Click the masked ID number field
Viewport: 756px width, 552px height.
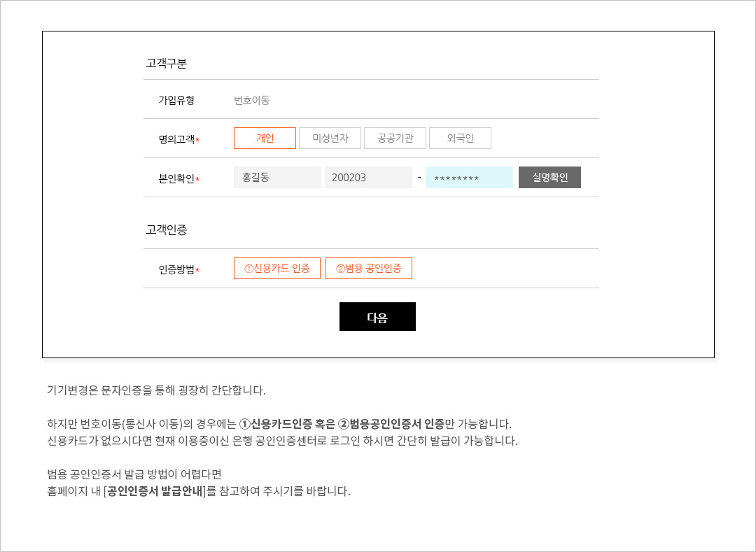pos(469,178)
